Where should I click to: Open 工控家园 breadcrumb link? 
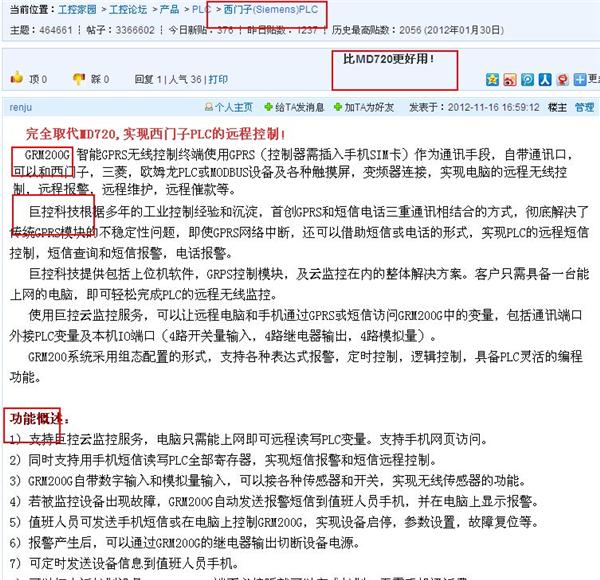(77, 9)
